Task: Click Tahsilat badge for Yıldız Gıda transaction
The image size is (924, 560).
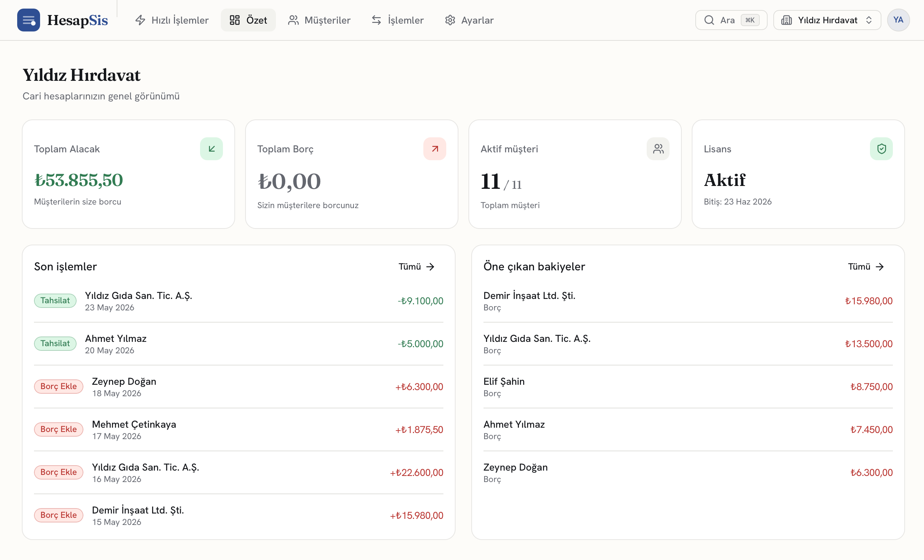Action: click(55, 301)
